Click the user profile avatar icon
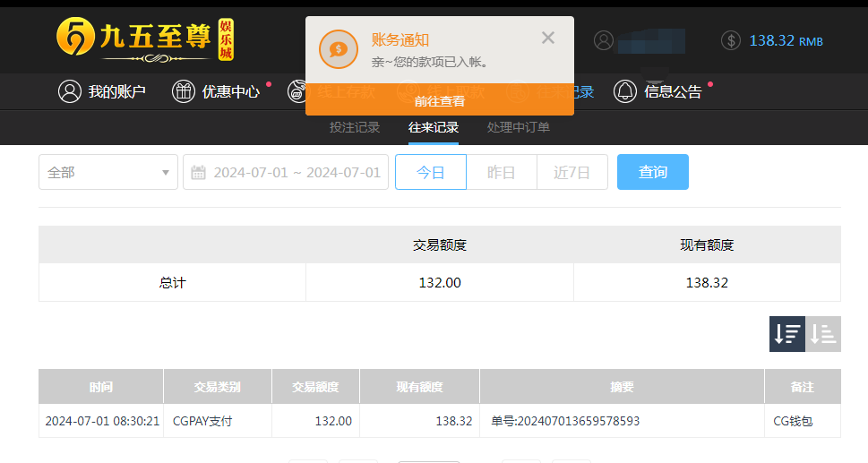Screen dimensions: 868x463 tap(604, 40)
